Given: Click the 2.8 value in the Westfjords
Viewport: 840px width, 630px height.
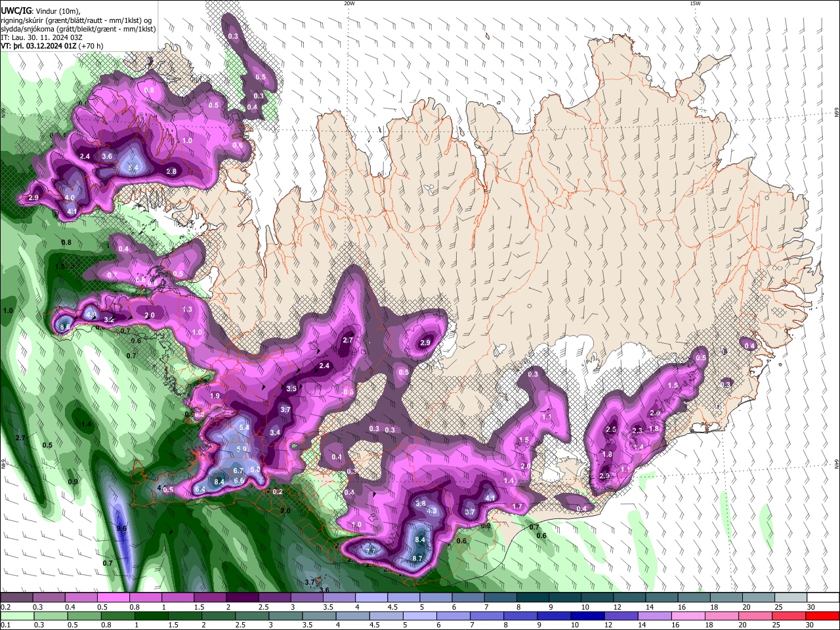Looking at the screenshot, I should (171, 171).
